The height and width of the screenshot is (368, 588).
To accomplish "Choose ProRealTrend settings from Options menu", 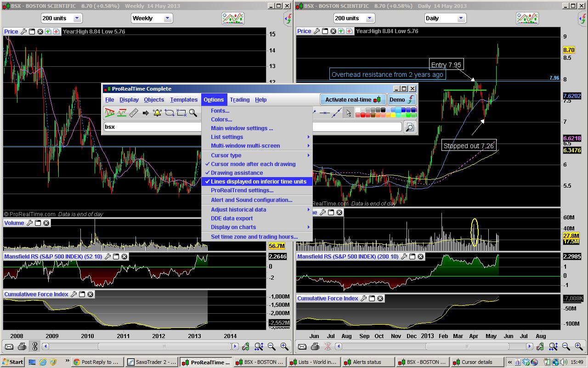I will point(242,190).
